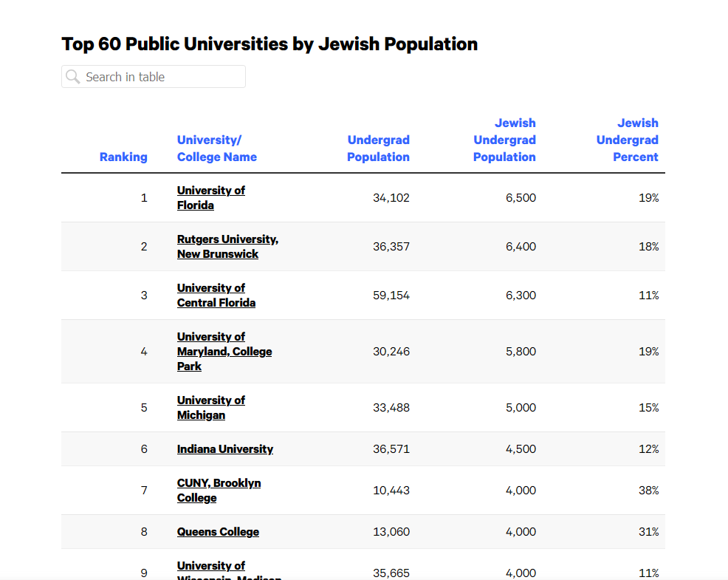Open University of Maryland, College Park link
The width and height of the screenshot is (728, 580).
pyautogui.click(x=224, y=352)
